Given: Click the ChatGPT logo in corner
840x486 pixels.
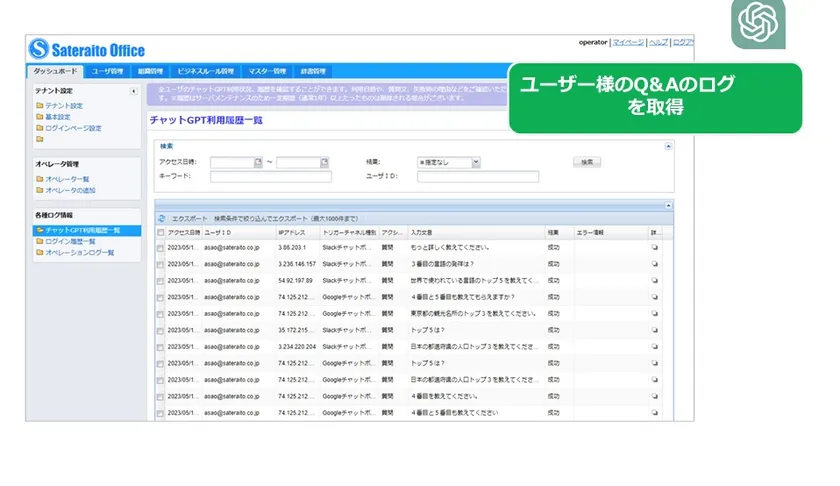Looking at the screenshot, I should coord(757,24).
